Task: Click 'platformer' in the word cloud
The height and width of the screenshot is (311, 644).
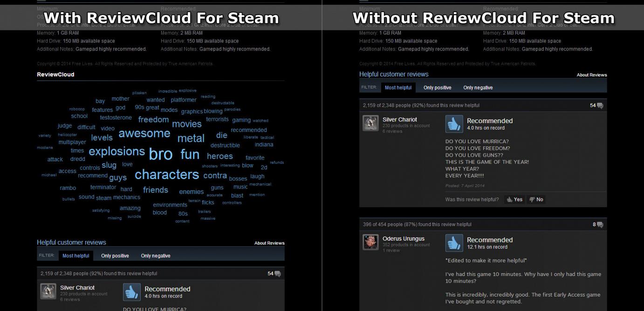Action: (184, 100)
